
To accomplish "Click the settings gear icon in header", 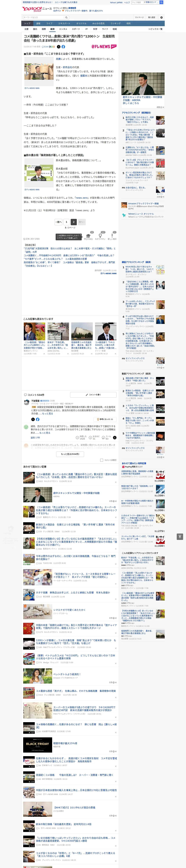I will tap(161, 17).
